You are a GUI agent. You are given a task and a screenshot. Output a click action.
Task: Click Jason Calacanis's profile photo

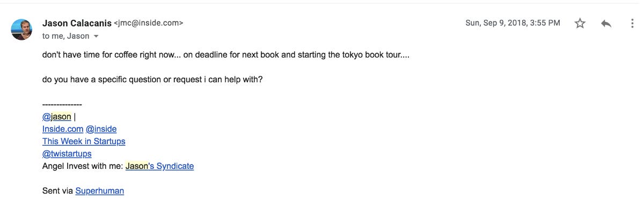click(21, 29)
